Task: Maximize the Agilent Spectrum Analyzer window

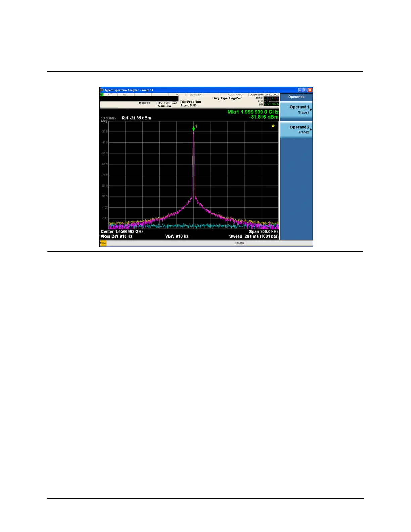Action: (305, 90)
